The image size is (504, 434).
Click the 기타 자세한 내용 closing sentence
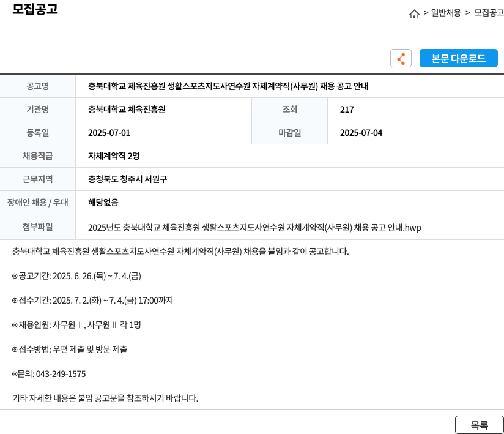click(105, 398)
